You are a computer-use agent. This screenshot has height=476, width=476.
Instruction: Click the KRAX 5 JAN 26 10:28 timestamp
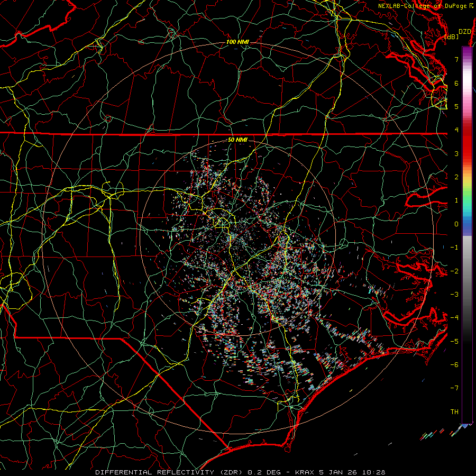[x=340, y=472]
